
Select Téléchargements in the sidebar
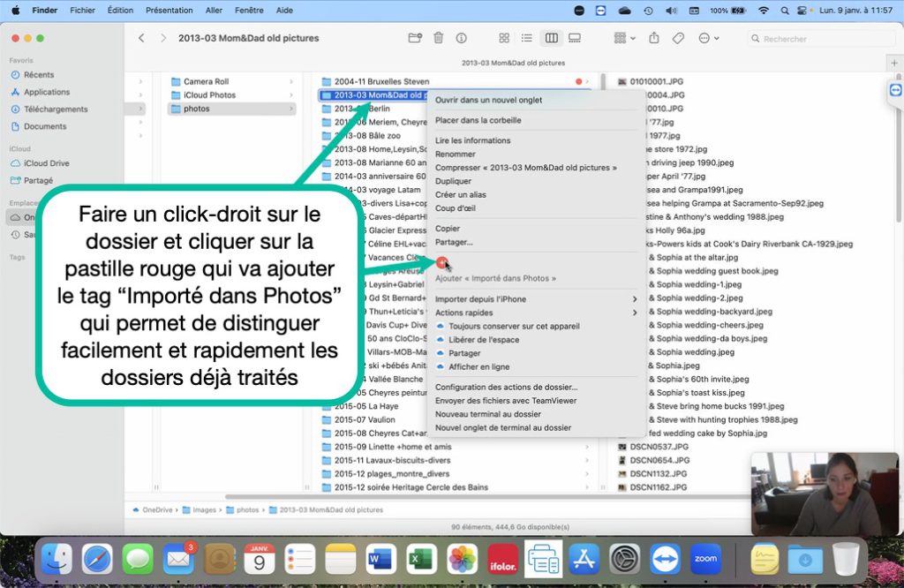pyautogui.click(x=56, y=109)
